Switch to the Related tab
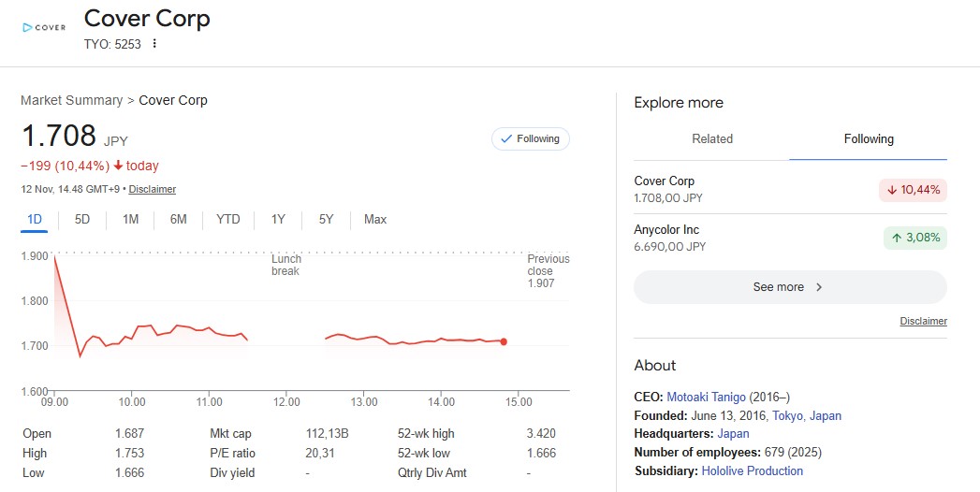Image resolution: width=980 pixels, height=492 pixels. pos(711,139)
